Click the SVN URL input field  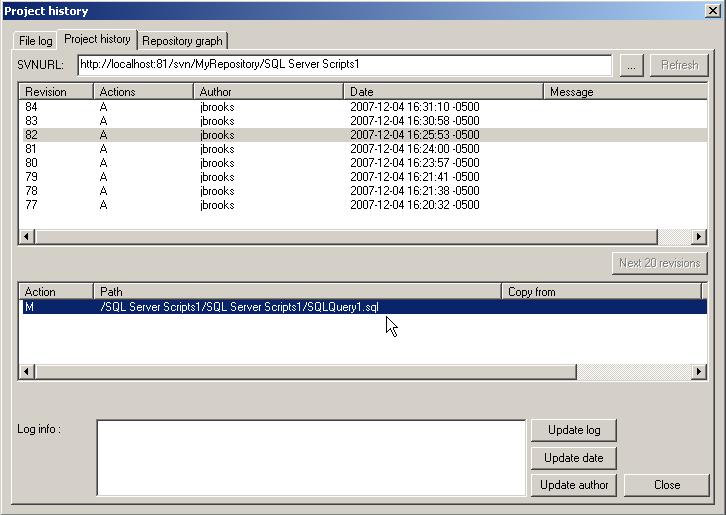[x=344, y=65]
